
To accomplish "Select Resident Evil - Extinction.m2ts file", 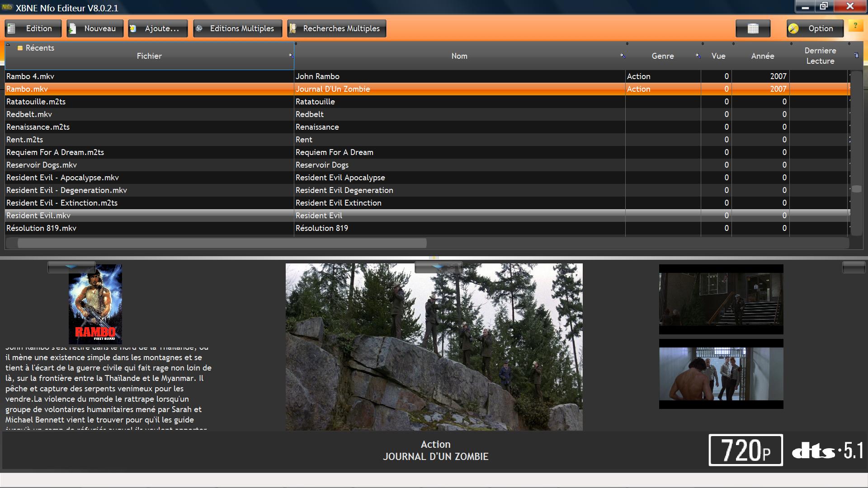I will [x=149, y=203].
